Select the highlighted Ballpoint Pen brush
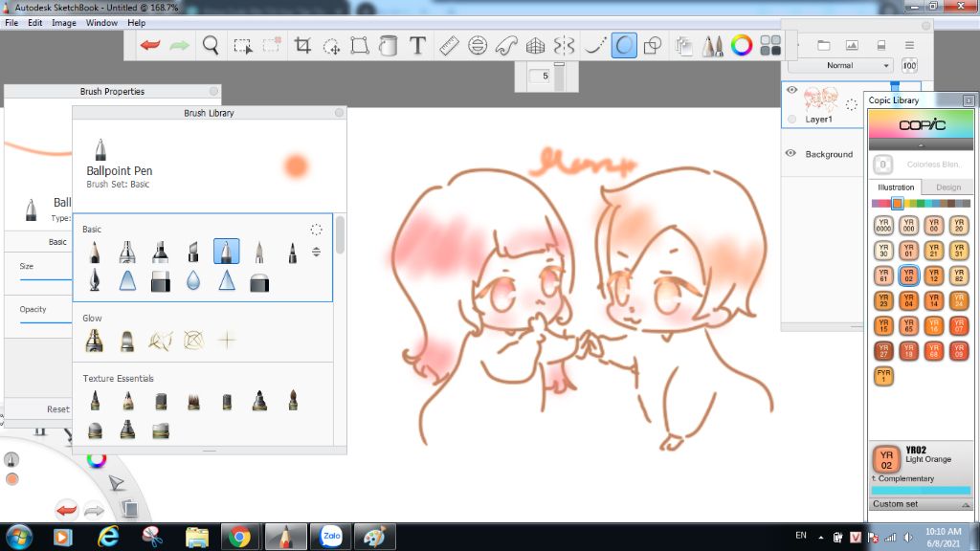The image size is (980, 551). (226, 252)
